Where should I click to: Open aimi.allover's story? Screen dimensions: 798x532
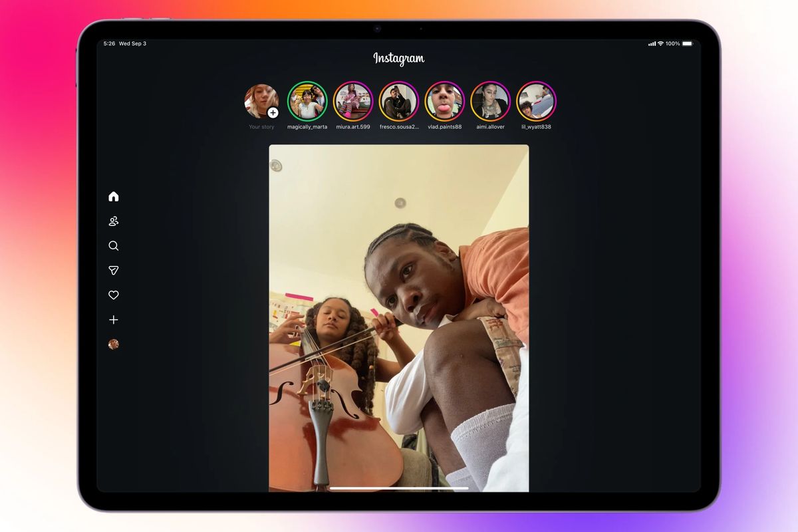(x=490, y=102)
